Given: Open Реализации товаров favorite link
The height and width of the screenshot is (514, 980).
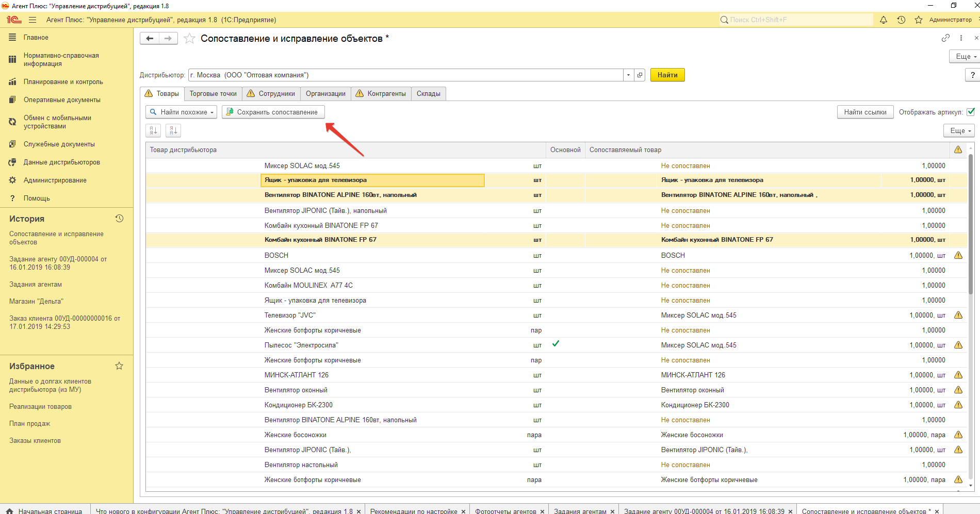Looking at the screenshot, I should click(40, 407).
